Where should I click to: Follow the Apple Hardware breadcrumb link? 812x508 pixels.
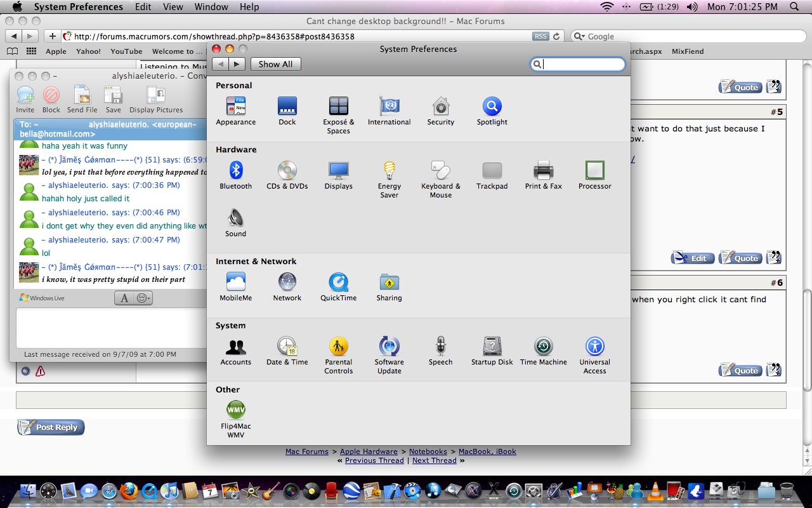coord(369,451)
